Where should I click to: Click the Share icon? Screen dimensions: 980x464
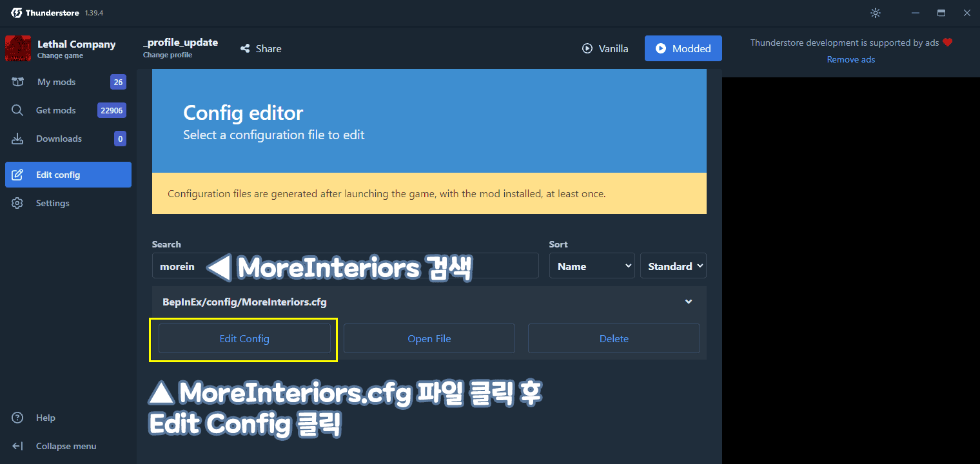(x=245, y=48)
